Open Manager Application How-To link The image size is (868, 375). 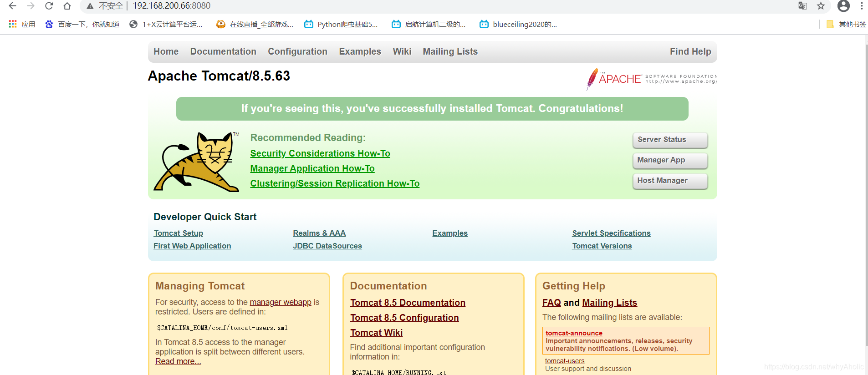(312, 168)
